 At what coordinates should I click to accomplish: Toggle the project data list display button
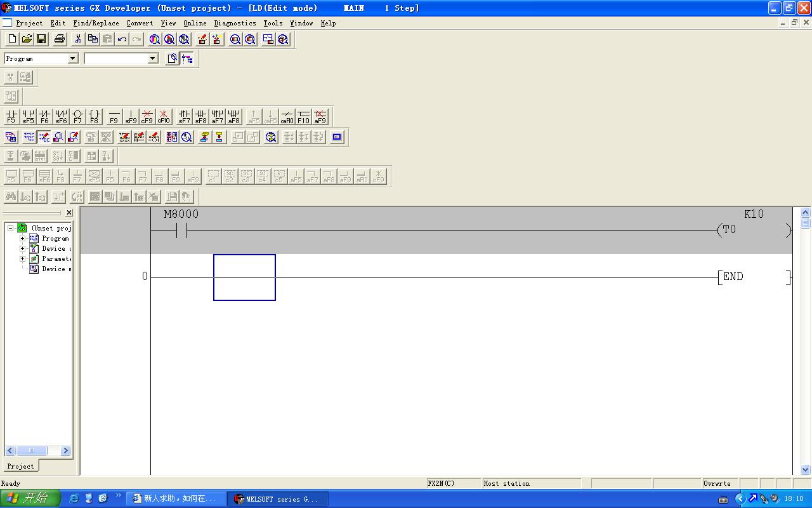187,59
